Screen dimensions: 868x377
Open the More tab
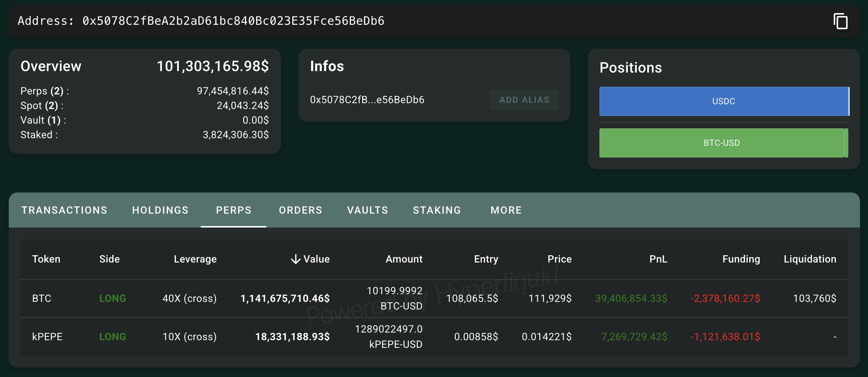(x=506, y=210)
